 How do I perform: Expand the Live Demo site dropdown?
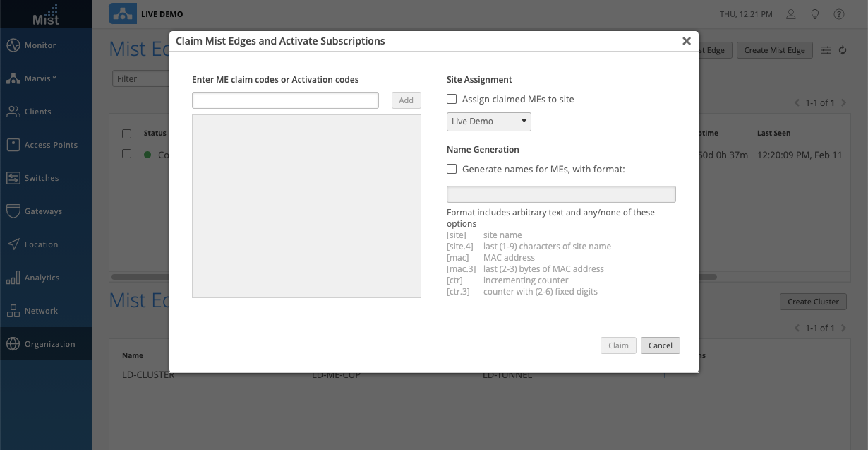[488, 122]
